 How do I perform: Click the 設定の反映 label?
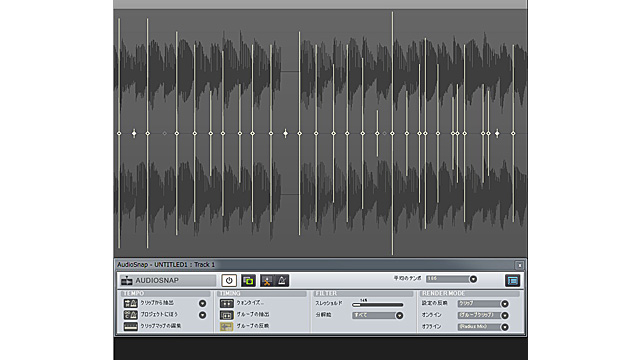pos(434,303)
